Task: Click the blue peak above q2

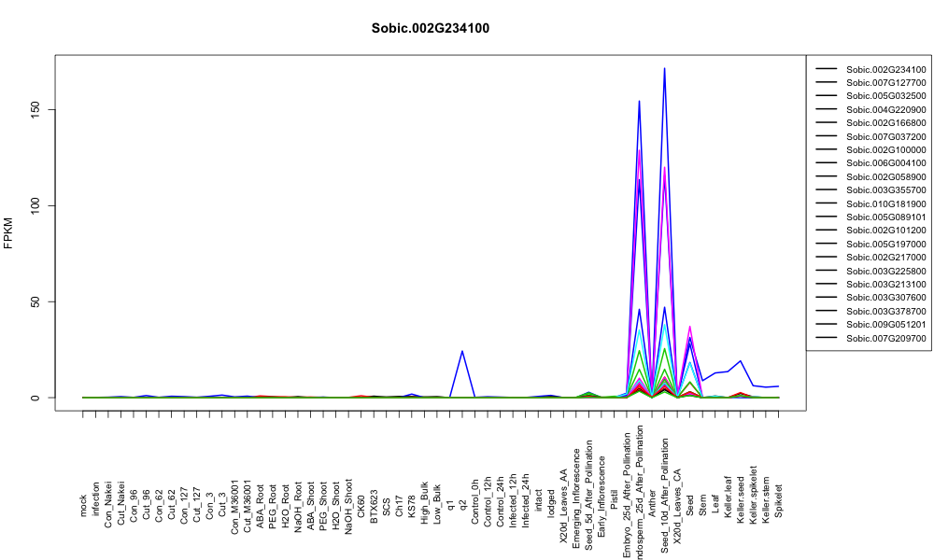Action: [462, 352]
